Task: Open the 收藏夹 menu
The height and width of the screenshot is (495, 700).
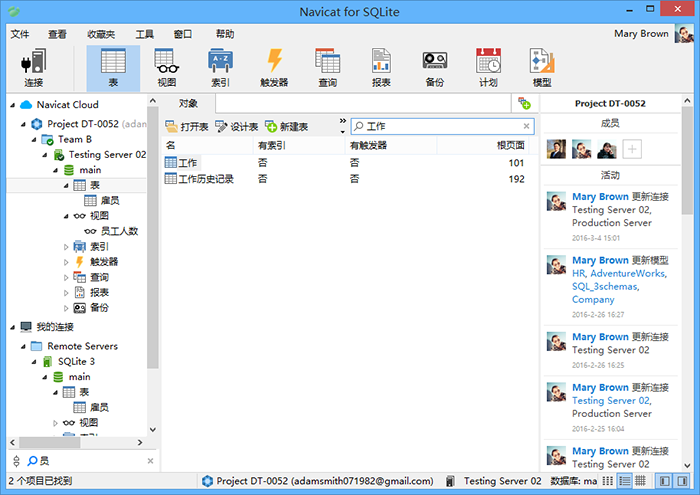Action: click(x=101, y=34)
